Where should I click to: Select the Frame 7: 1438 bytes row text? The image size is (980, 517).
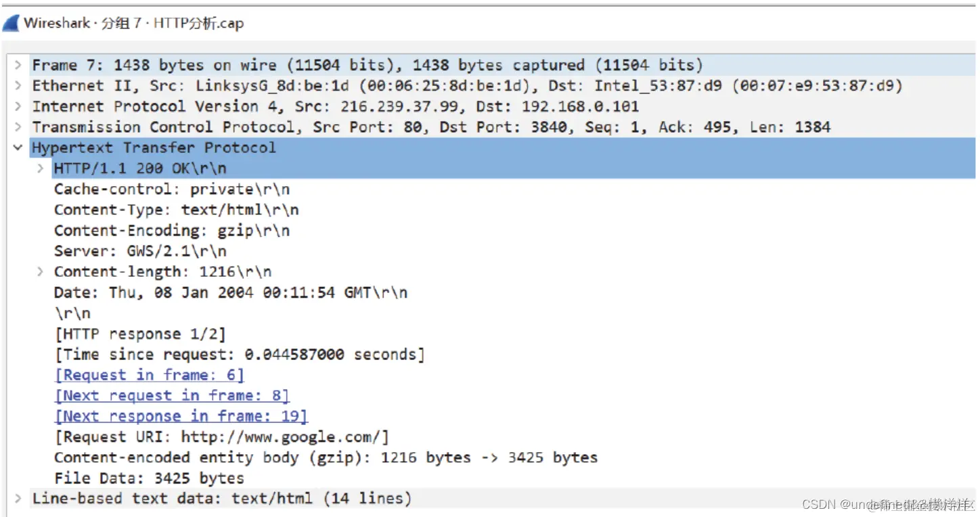[x=367, y=66]
